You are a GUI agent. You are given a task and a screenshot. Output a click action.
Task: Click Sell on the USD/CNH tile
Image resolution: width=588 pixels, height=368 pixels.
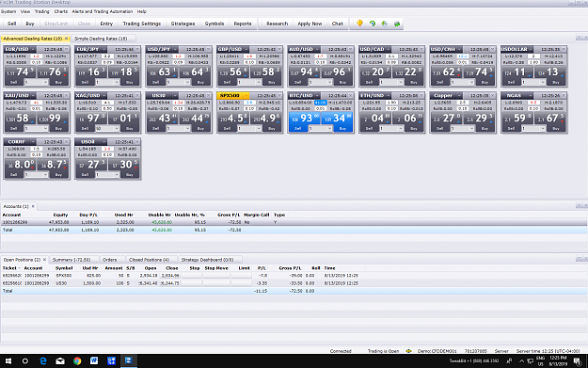pyautogui.click(x=440, y=82)
